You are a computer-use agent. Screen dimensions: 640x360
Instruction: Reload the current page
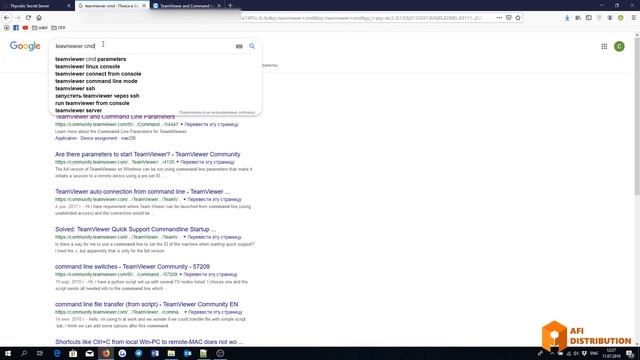[x=28, y=18]
